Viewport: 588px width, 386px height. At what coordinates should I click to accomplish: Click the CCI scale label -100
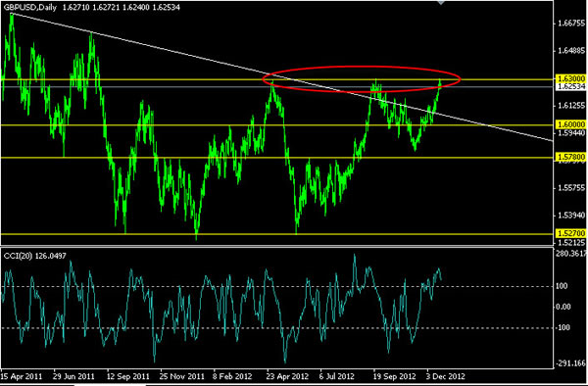pos(562,327)
